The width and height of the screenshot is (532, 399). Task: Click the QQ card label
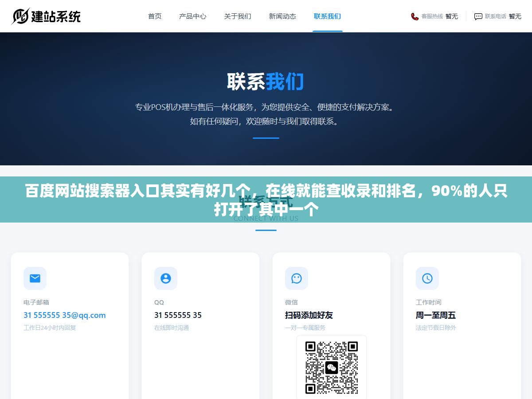[159, 302]
